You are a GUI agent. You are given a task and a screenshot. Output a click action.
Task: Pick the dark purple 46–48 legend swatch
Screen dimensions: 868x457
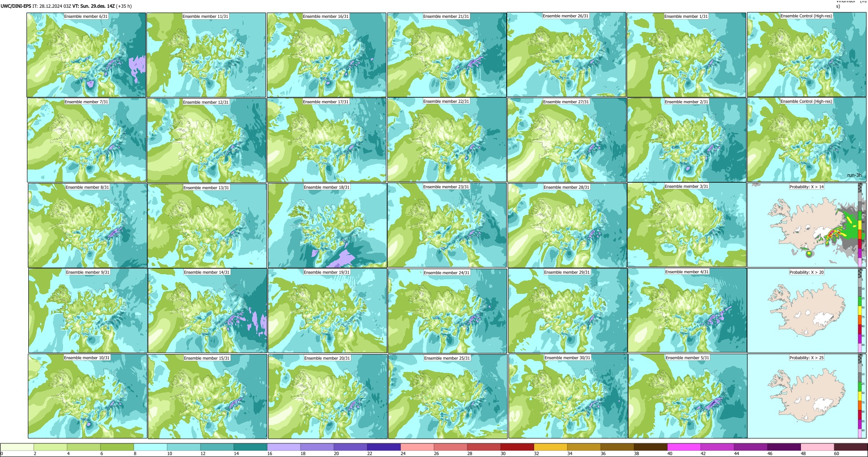click(784, 447)
